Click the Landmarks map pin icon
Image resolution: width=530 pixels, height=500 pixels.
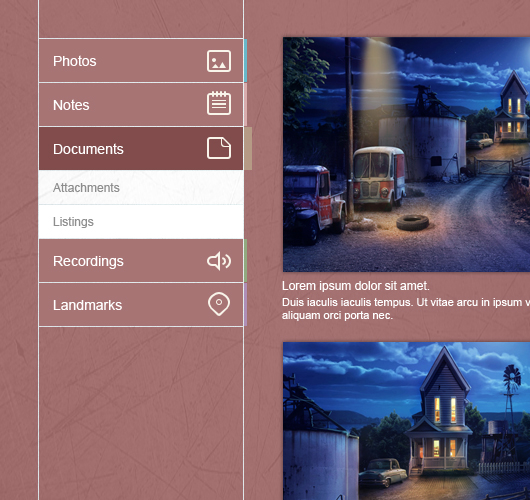coord(219,304)
